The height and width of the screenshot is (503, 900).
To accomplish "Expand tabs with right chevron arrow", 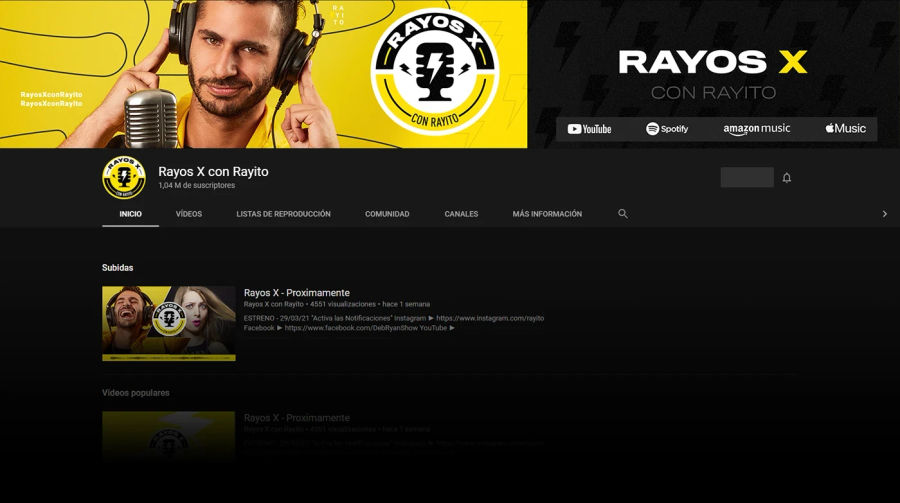I will click(885, 214).
